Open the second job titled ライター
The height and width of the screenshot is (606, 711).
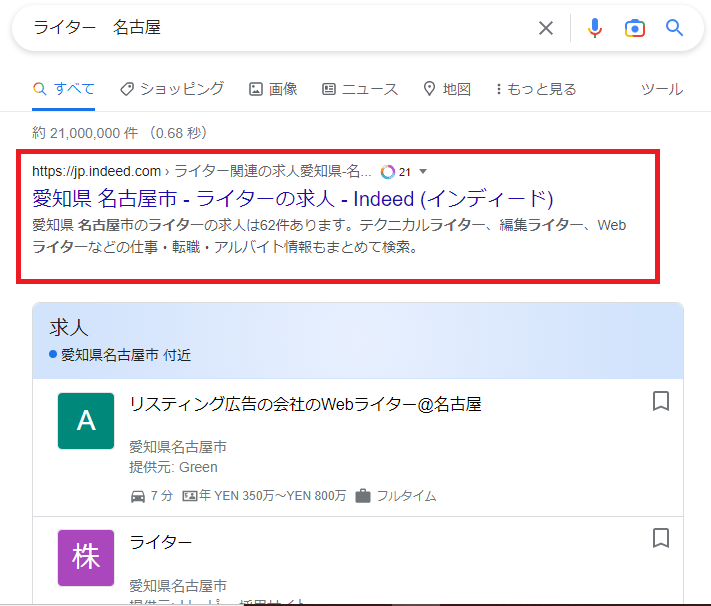click(161, 542)
